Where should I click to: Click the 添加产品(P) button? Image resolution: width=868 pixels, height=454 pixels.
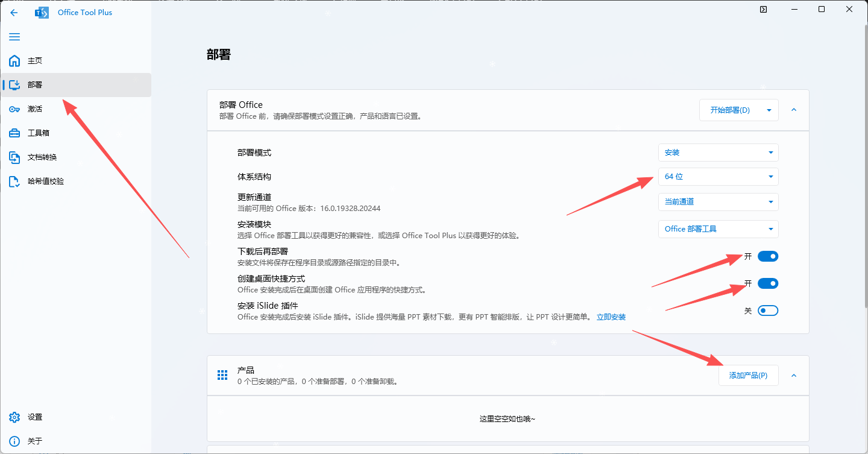[748, 375]
